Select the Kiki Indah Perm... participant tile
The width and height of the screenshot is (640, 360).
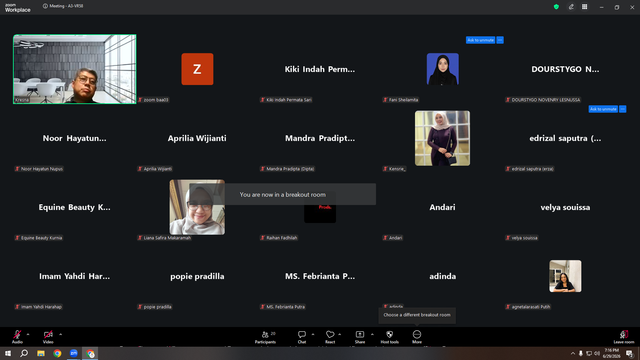tap(320, 69)
